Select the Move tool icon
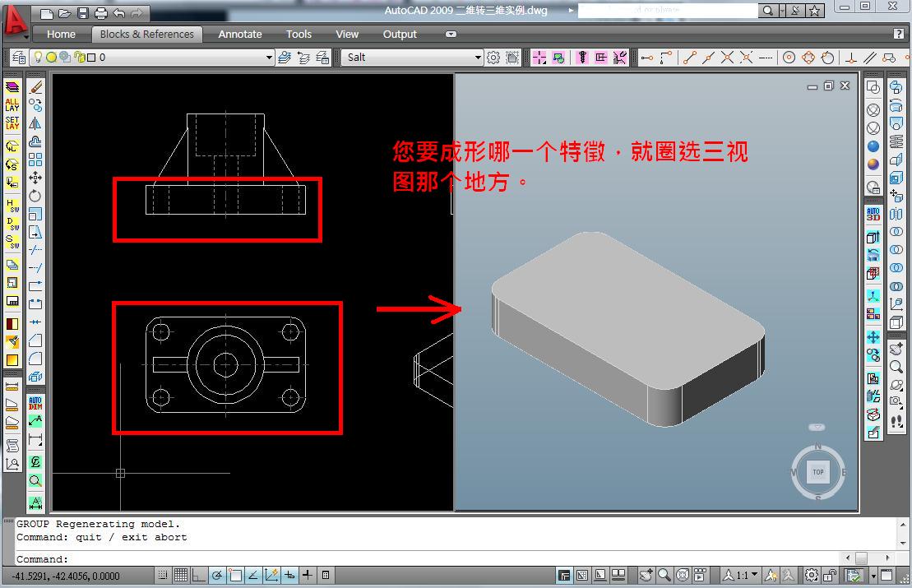 35,178
